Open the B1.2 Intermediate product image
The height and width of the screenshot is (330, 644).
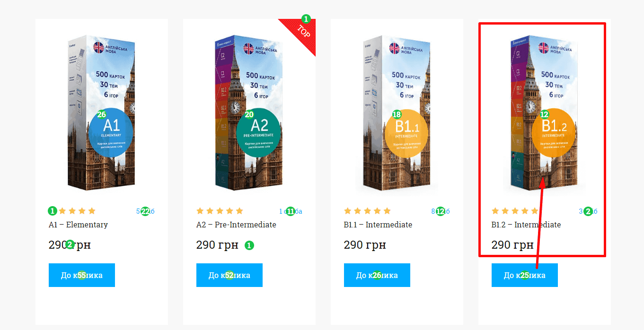[544, 113]
